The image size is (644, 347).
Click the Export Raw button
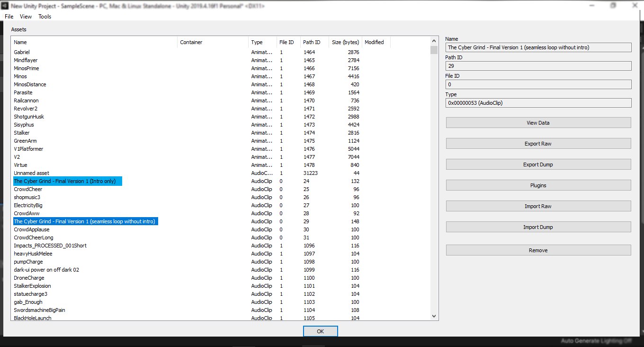(x=538, y=144)
